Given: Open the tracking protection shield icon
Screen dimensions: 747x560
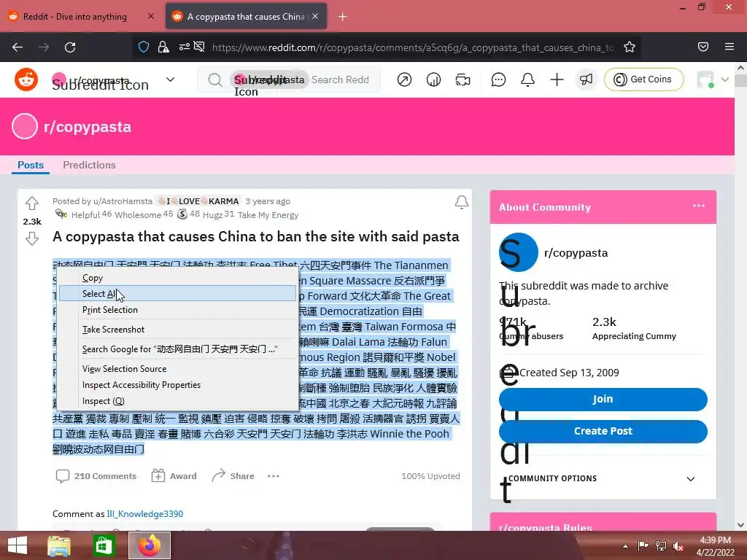Looking at the screenshot, I should coord(144,47).
